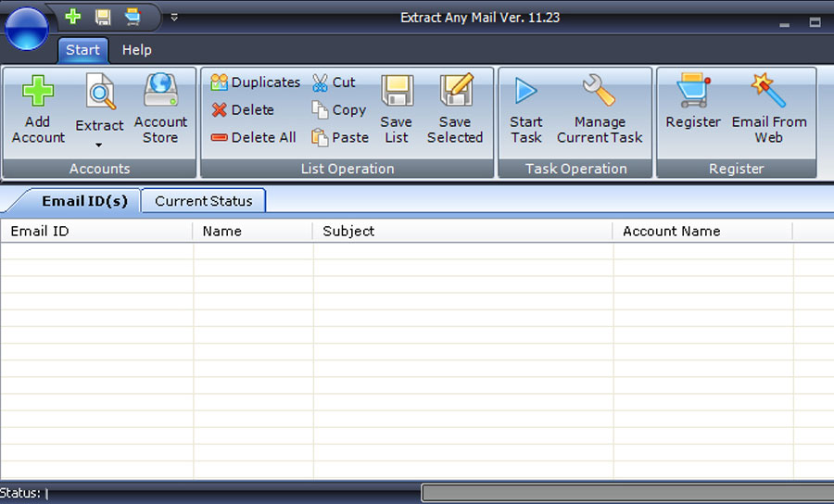
Task: Open Manage Current Task wrench icon
Action: tap(600, 92)
